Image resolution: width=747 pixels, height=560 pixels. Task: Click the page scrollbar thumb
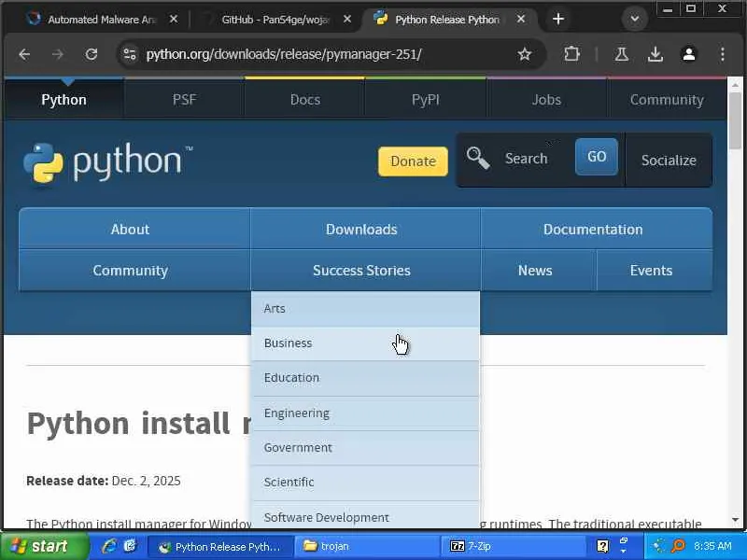pyautogui.click(x=735, y=120)
